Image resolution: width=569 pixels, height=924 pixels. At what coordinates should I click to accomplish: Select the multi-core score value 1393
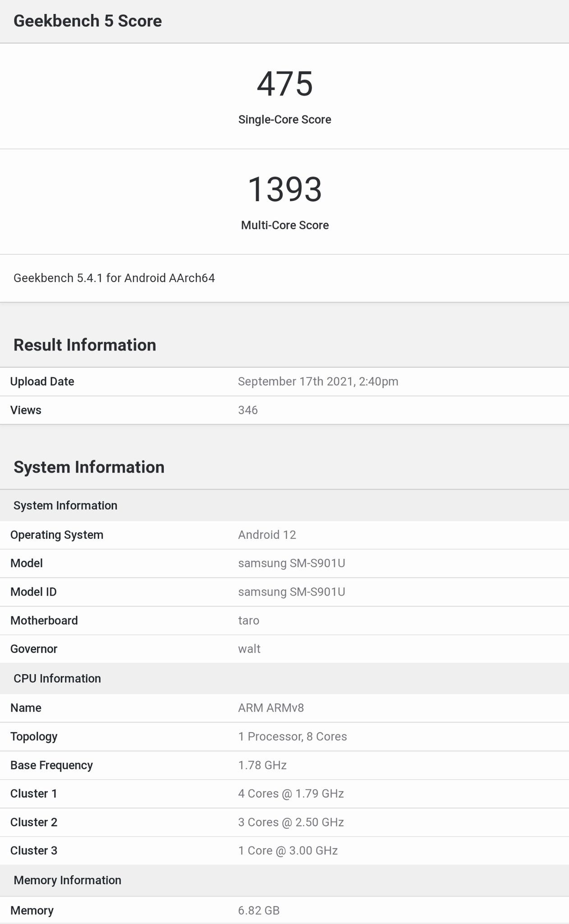pos(284,189)
